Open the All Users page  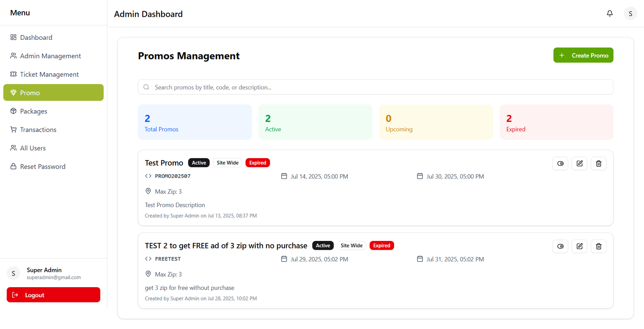33,148
